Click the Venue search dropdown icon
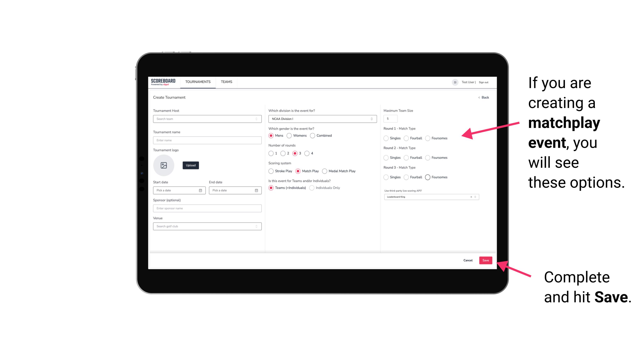Screen dimensions: 644x346 click(256, 226)
